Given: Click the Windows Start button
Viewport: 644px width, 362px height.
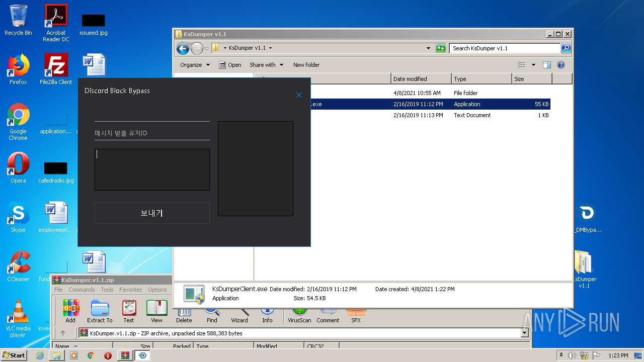Looking at the screenshot, I should click(14, 355).
